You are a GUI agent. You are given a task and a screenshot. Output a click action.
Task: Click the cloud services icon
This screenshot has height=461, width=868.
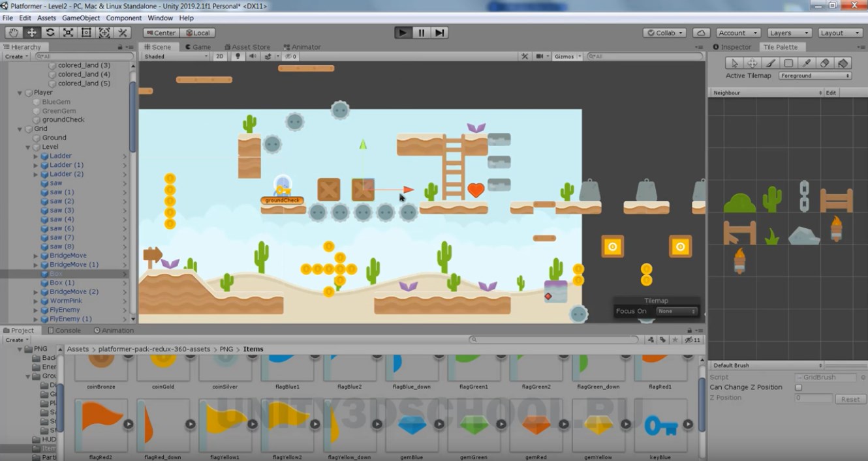[x=701, y=33]
